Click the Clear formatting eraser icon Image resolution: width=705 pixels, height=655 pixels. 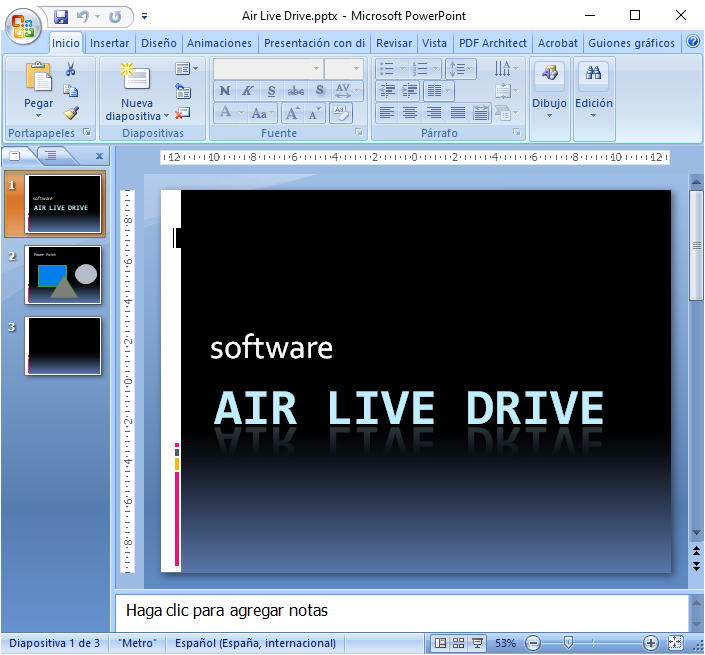[x=340, y=113]
